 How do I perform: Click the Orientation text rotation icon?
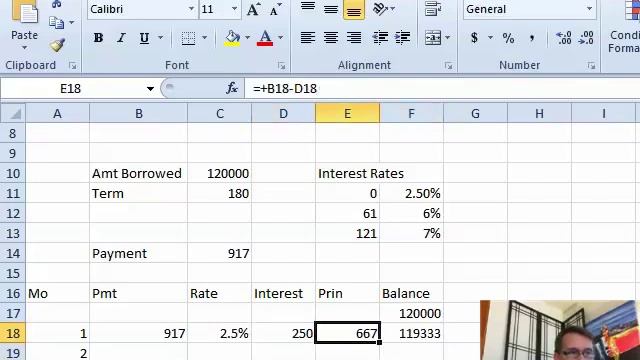click(380, 9)
